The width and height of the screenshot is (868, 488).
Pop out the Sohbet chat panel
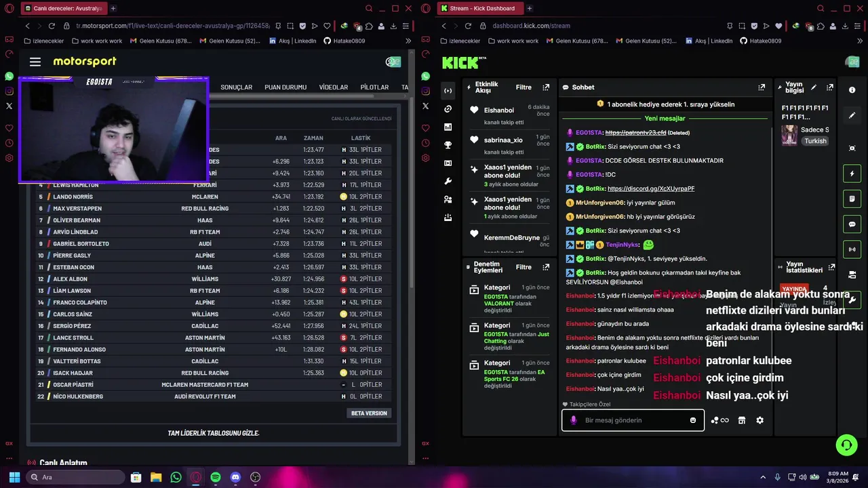click(x=762, y=87)
